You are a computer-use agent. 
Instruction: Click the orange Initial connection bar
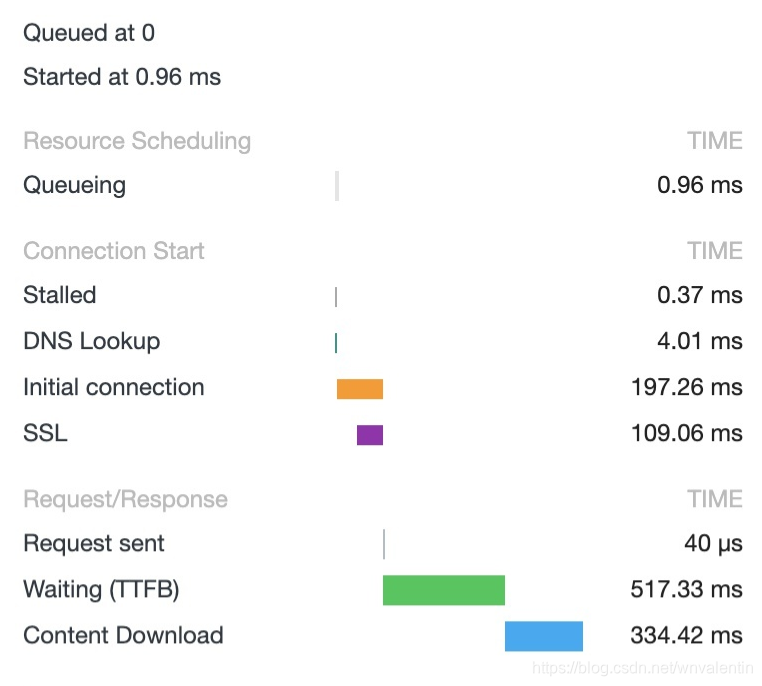click(x=360, y=389)
